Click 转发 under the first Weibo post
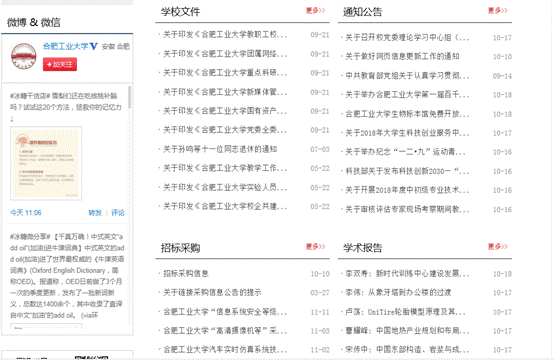 [x=95, y=213]
